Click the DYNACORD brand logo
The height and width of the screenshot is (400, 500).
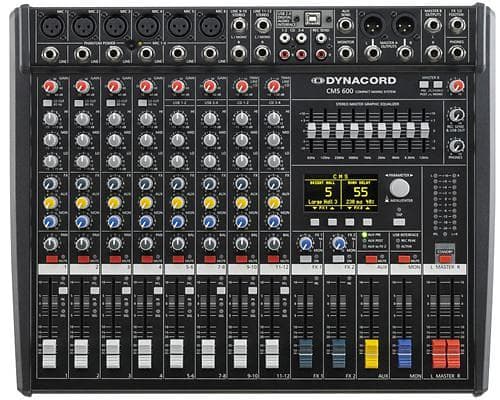[354, 80]
